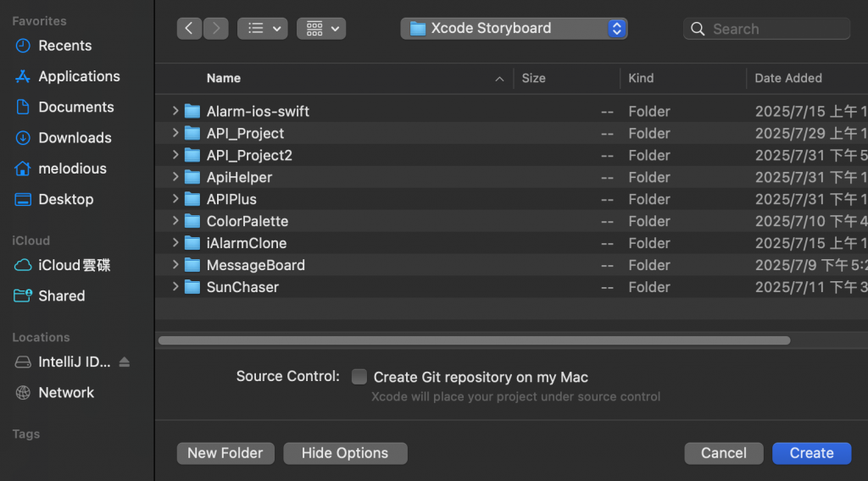Select Network under Locations
The image size is (868, 481).
[x=66, y=393]
